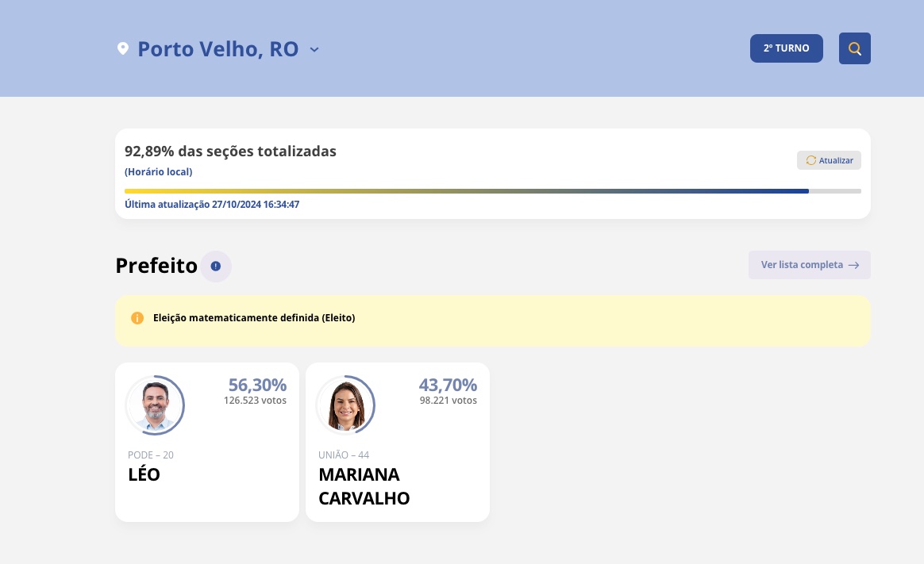The image size is (924, 564).
Task: Click the arrow in Ver lista completa
Action: [x=853, y=266]
